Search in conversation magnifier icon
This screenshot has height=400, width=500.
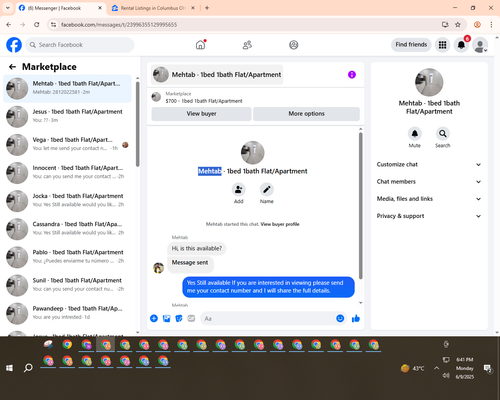[x=443, y=134]
